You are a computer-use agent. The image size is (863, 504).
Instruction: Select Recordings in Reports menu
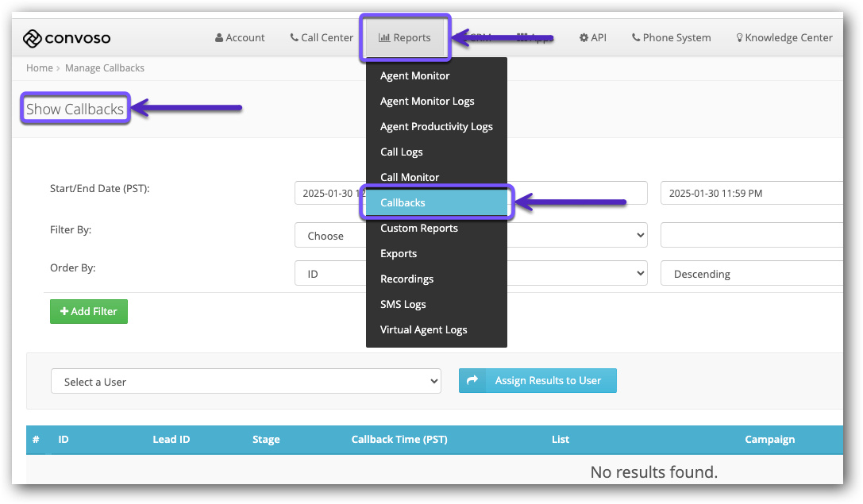point(406,279)
